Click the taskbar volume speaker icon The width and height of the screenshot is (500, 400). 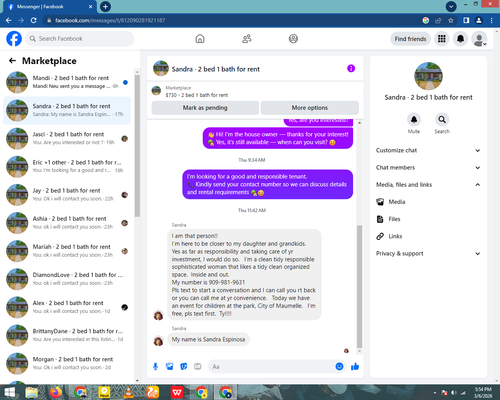pos(454,393)
